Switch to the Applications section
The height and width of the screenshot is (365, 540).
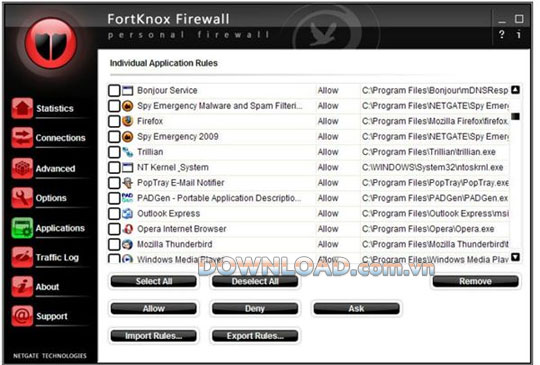tap(60, 228)
